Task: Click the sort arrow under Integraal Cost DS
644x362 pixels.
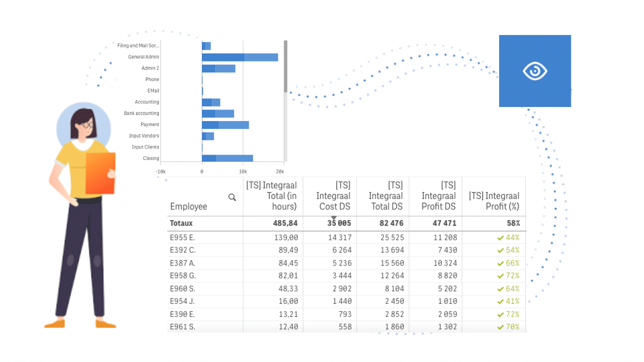Action: coord(334,217)
